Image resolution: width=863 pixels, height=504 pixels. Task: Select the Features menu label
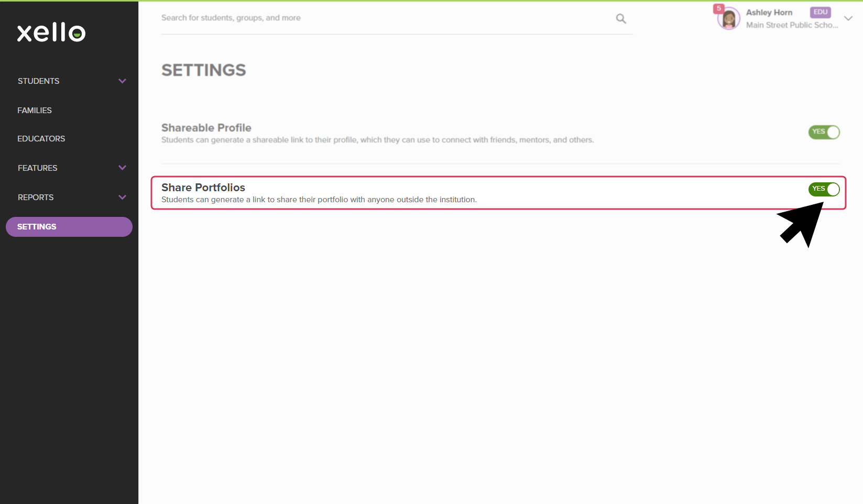pyautogui.click(x=38, y=168)
